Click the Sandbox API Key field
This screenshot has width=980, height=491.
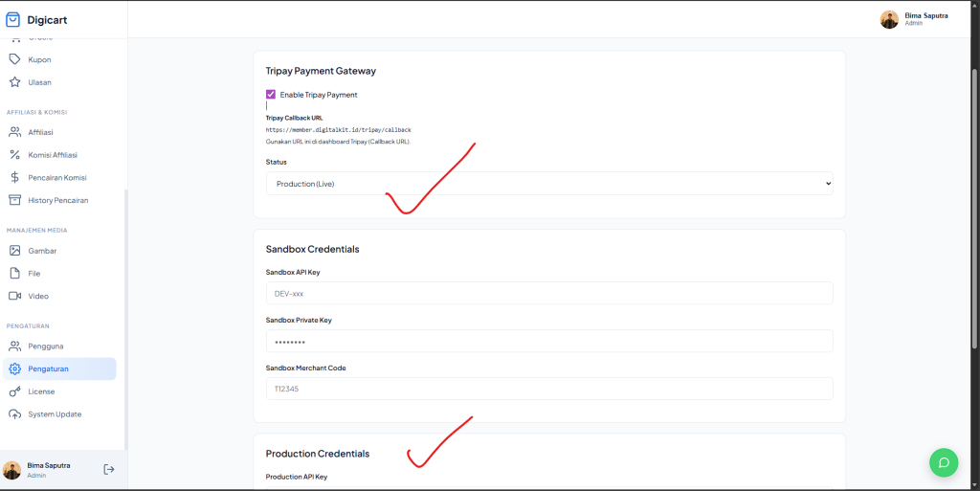click(x=548, y=293)
